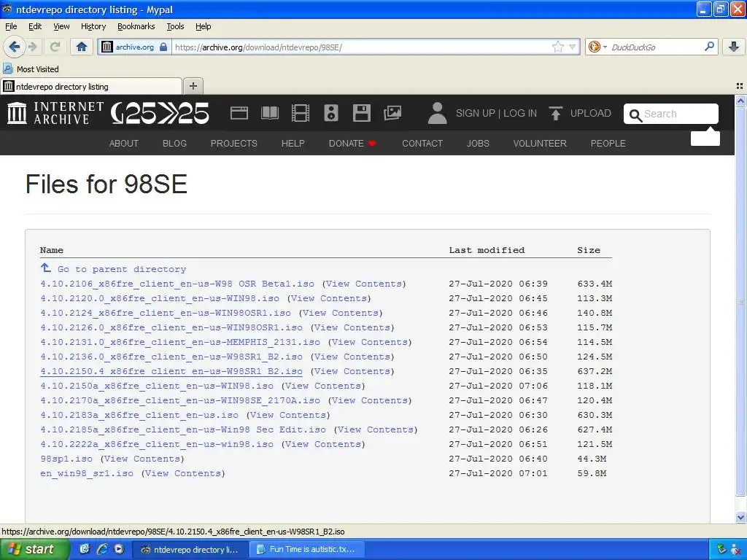Open the CONTACT nav link

point(422,144)
